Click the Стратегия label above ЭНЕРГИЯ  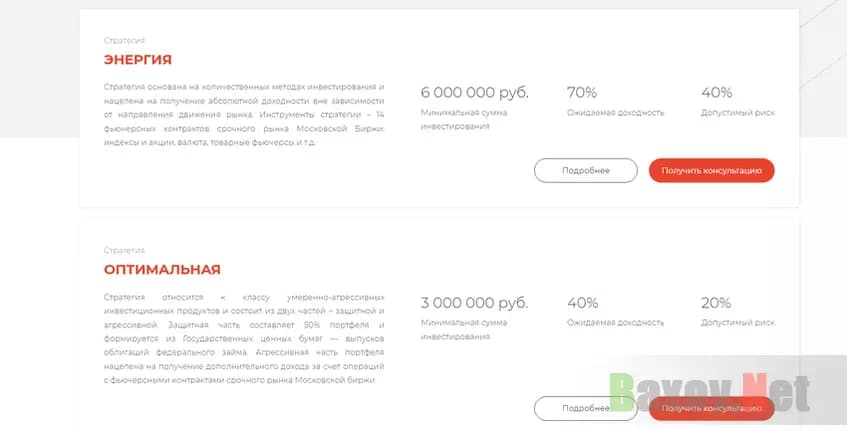point(124,40)
